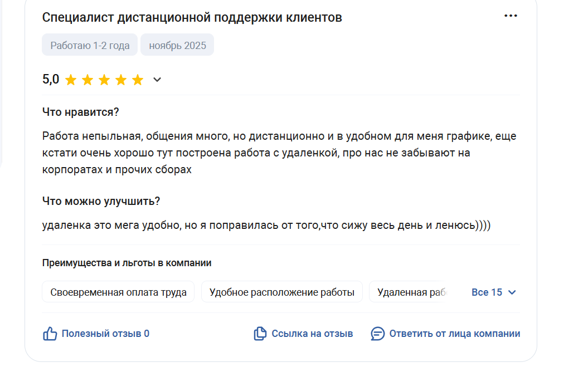Expand all benefits via Все 15
This screenshot has width=588, height=372.
pyautogui.click(x=494, y=292)
